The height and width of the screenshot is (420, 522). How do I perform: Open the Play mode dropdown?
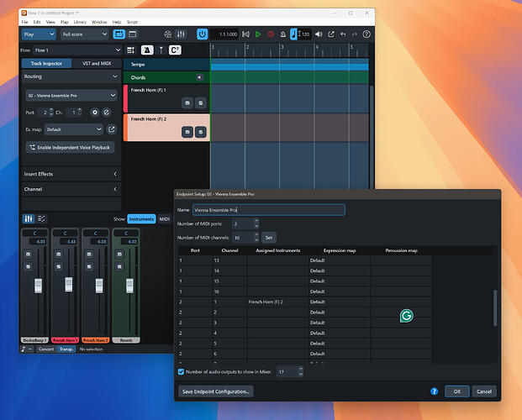pos(39,34)
